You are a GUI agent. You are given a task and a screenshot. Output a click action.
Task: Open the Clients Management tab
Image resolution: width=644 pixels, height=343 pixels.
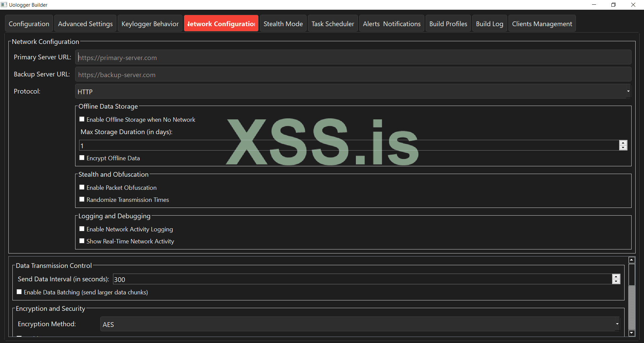point(542,23)
